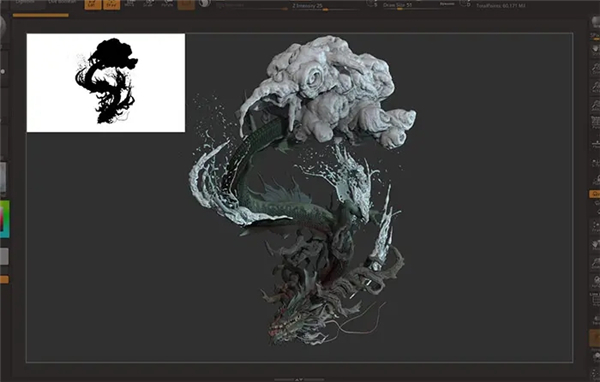This screenshot has height=382, width=600.
Task: Click the black silhouette reference image
Action: point(106,83)
